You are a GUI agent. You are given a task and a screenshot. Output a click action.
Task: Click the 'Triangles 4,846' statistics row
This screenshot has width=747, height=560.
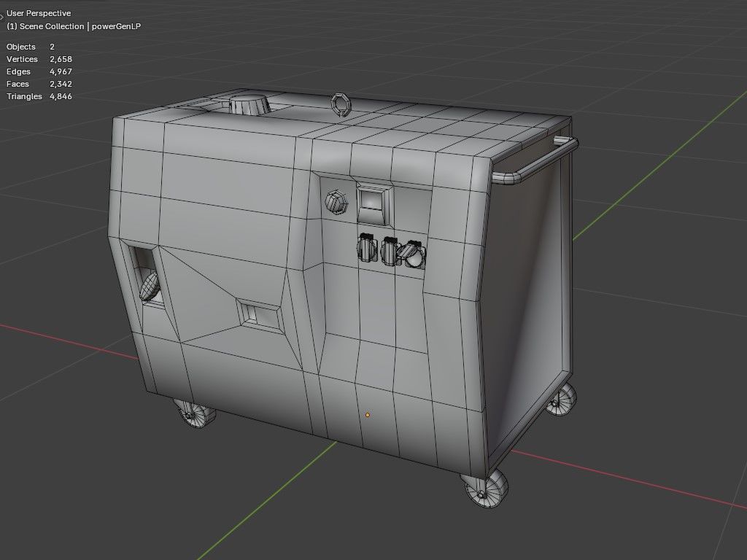[x=39, y=96]
